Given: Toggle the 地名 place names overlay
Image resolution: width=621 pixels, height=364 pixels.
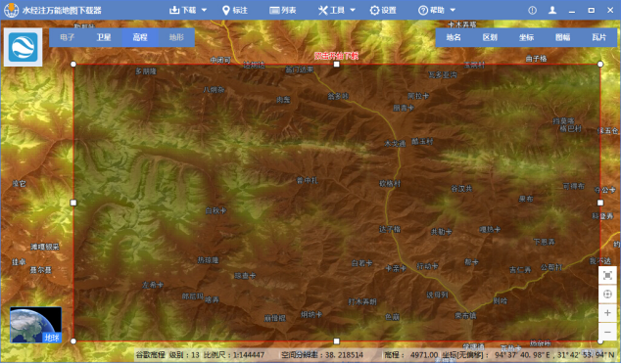Looking at the screenshot, I should [454, 37].
